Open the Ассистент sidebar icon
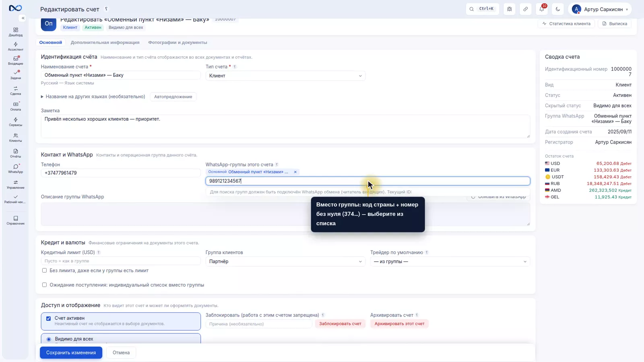 pyautogui.click(x=16, y=46)
